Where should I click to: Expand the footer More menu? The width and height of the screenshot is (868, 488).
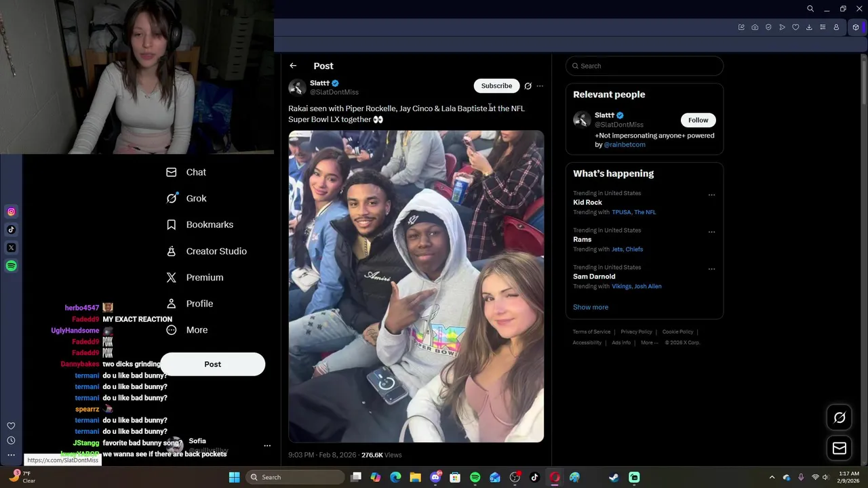tap(650, 342)
